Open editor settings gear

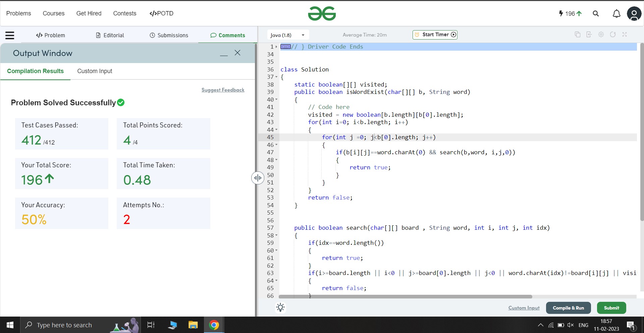point(601,35)
